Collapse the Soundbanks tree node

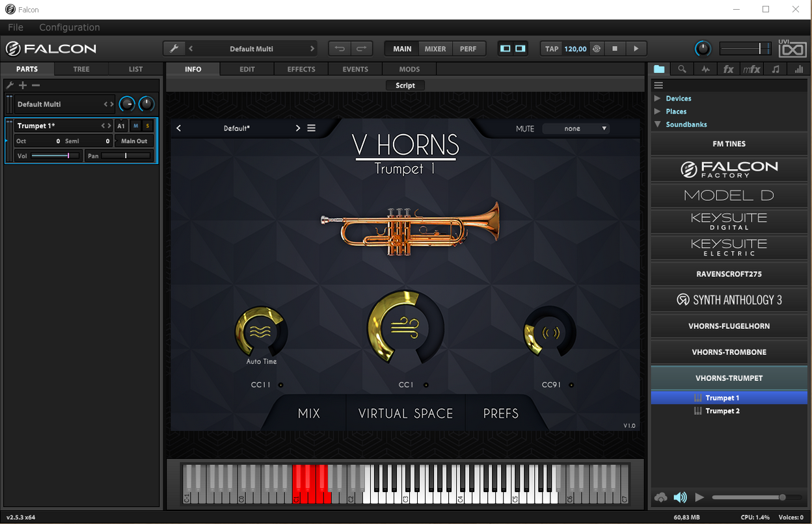(x=657, y=124)
